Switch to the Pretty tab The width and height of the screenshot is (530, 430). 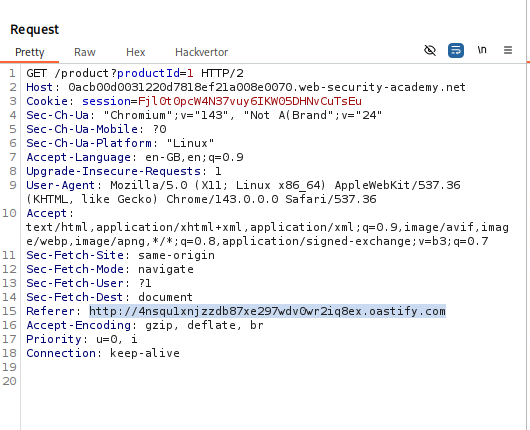coord(30,52)
